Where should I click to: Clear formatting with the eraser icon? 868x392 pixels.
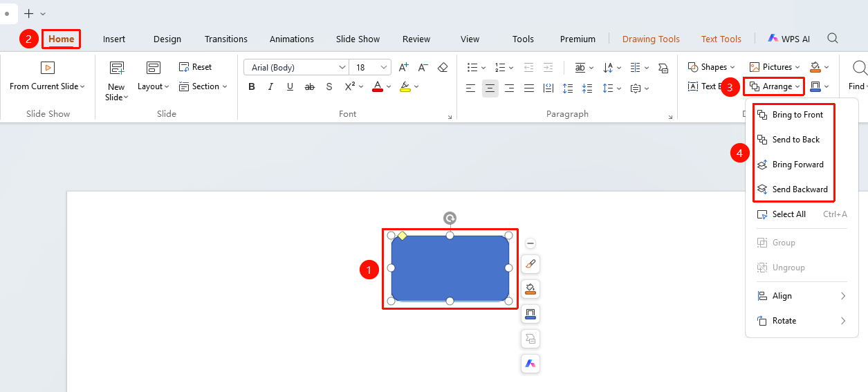443,67
